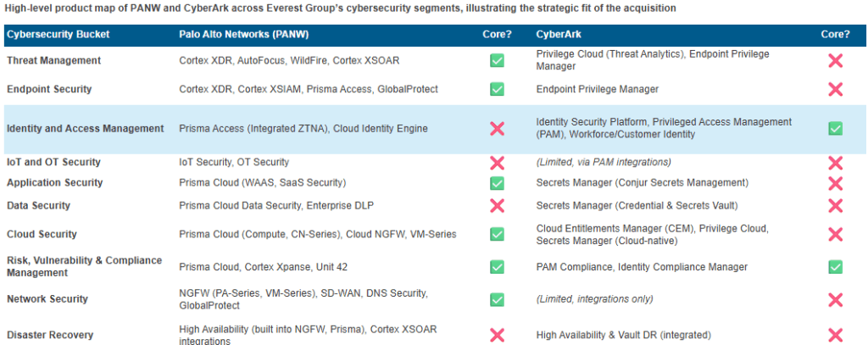
Task: Select the Palo Alto Networks (PANW) column header
Action: pyautogui.click(x=239, y=35)
